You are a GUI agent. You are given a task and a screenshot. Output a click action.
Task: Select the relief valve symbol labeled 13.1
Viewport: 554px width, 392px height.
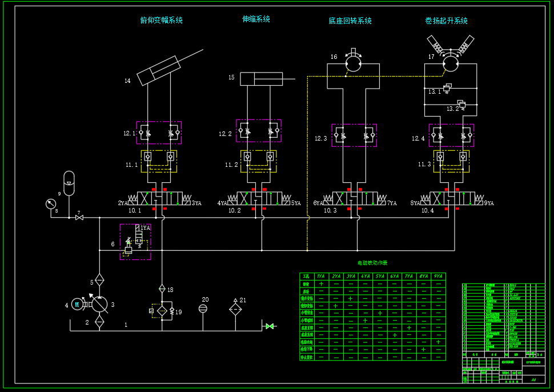point(448,87)
